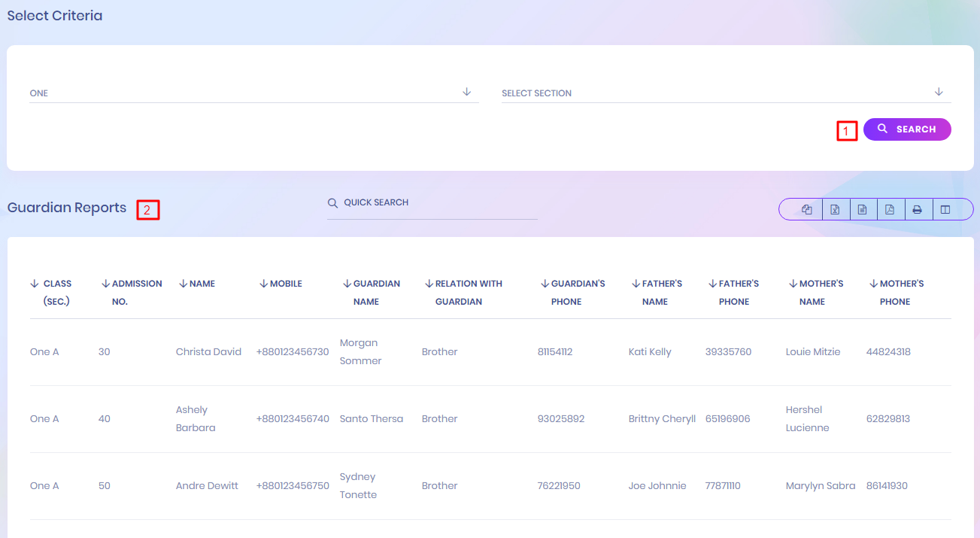Expand the Select Section dropdown

(715, 93)
